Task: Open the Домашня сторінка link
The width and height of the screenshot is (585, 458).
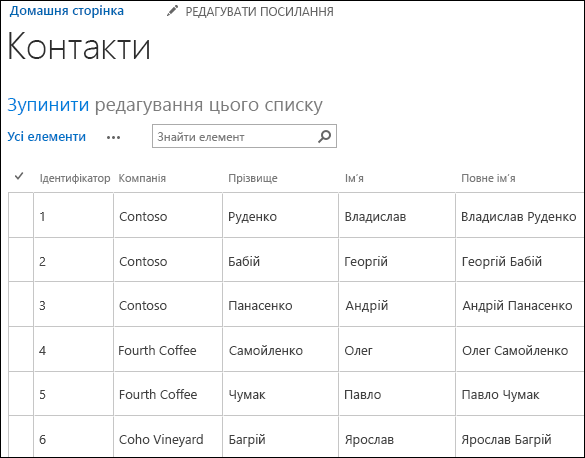Action: coord(67,11)
